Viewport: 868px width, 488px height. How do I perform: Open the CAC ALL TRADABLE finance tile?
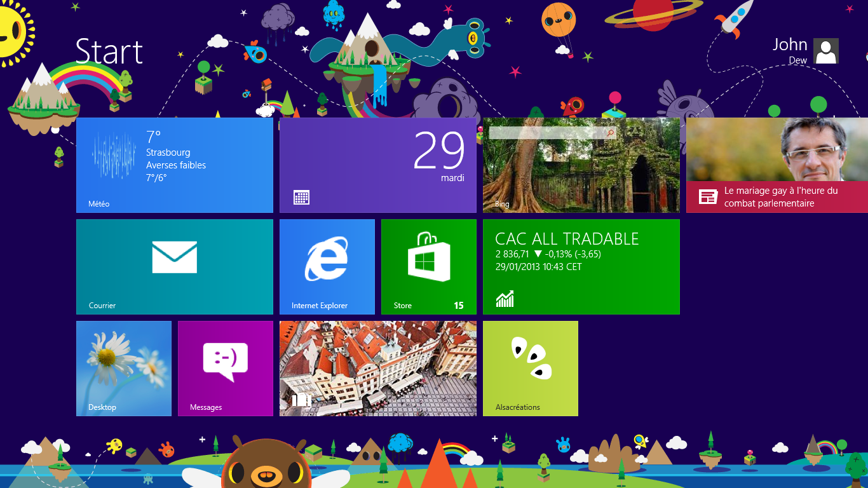point(581,267)
